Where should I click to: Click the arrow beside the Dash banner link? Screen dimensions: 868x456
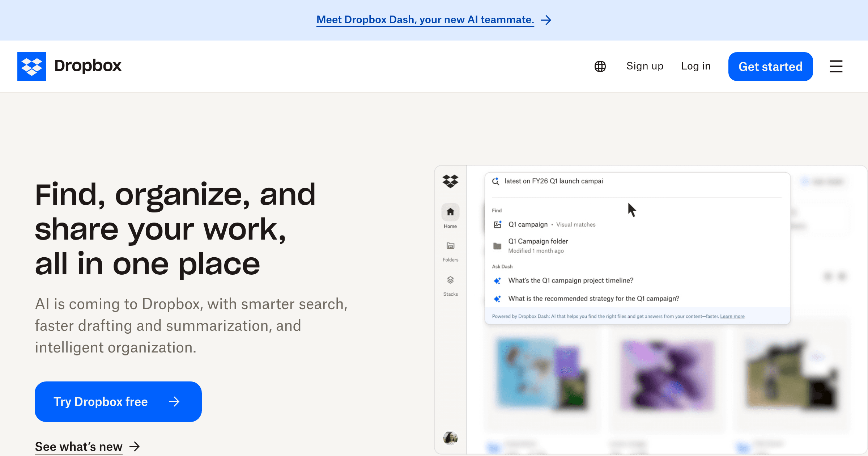coord(546,20)
